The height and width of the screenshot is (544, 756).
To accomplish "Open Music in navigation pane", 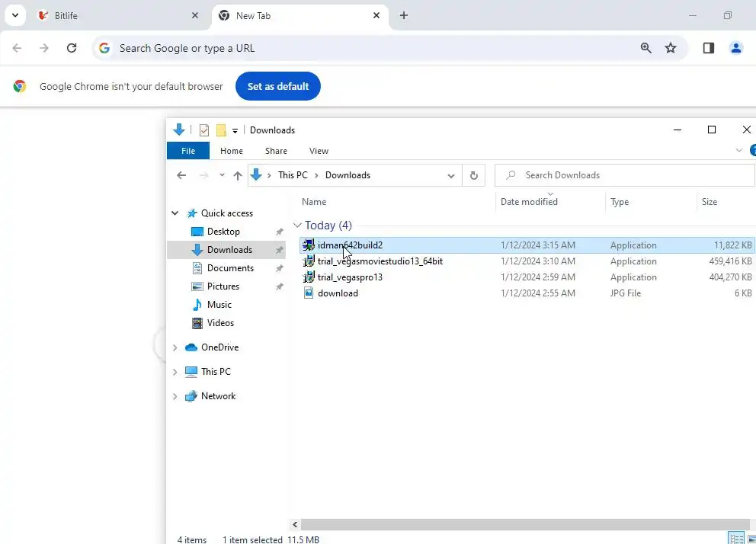I will point(219,305).
